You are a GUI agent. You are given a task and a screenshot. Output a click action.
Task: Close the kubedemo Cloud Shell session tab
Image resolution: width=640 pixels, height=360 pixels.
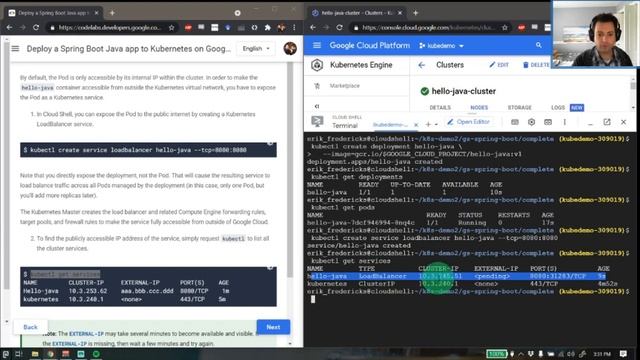coord(416,125)
